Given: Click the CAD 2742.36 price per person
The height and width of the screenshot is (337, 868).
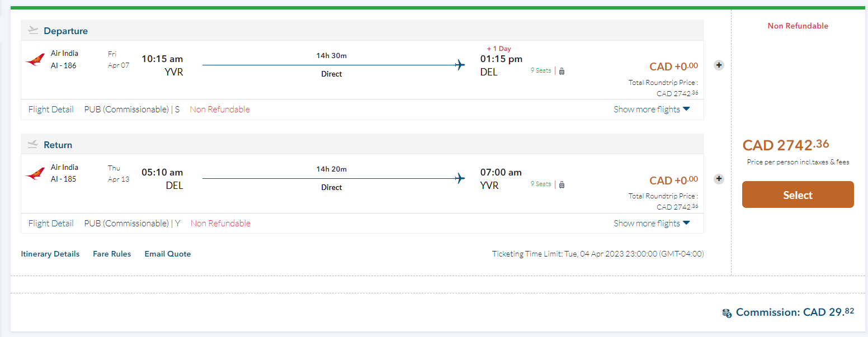Looking at the screenshot, I should point(785,145).
